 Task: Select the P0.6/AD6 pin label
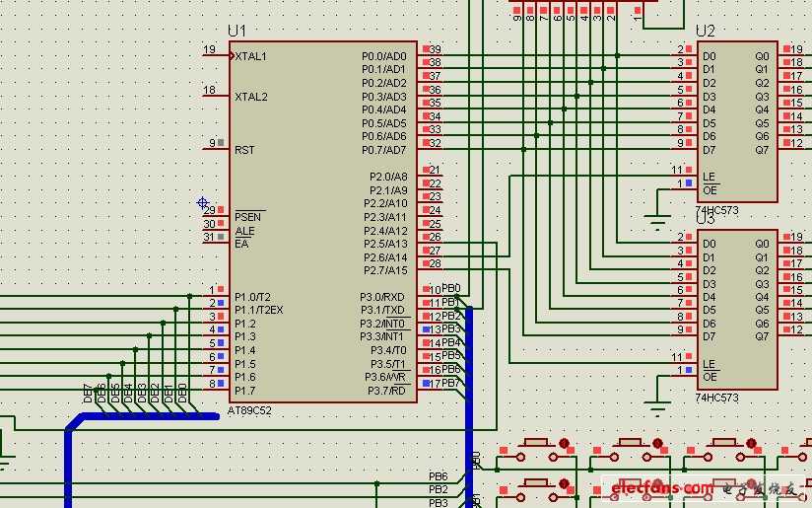[x=384, y=136]
